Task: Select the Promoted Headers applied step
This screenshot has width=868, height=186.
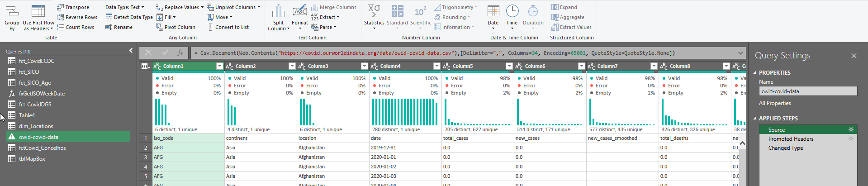Action: [808, 138]
